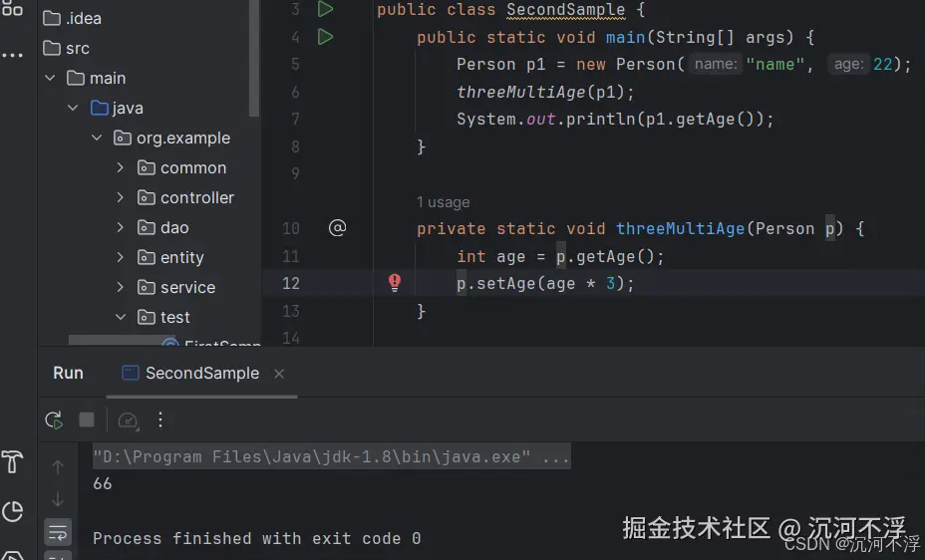Viewport: 925px width, 560px height.
Task: Open more actions in Run toolbar
Action: [x=160, y=420]
